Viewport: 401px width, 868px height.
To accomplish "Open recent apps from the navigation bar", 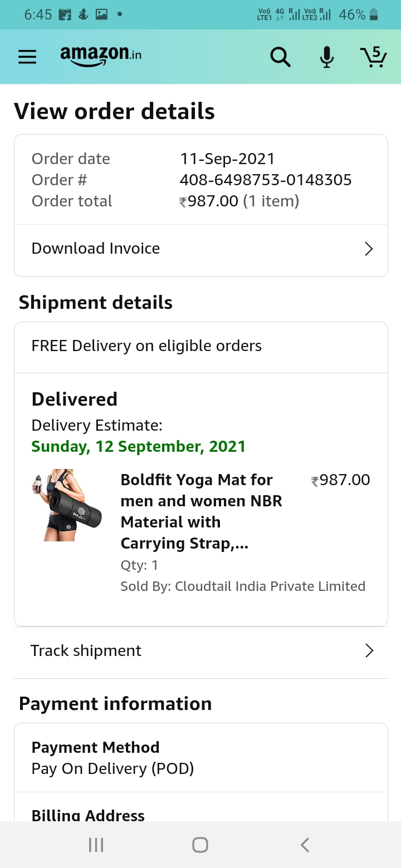I will coord(96,845).
